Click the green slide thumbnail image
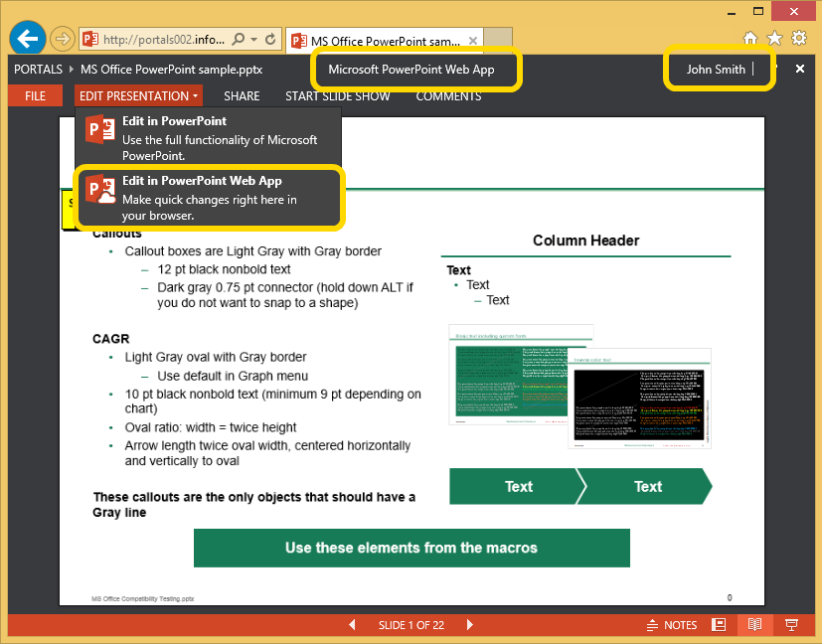This screenshot has width=822, height=644. click(510, 375)
